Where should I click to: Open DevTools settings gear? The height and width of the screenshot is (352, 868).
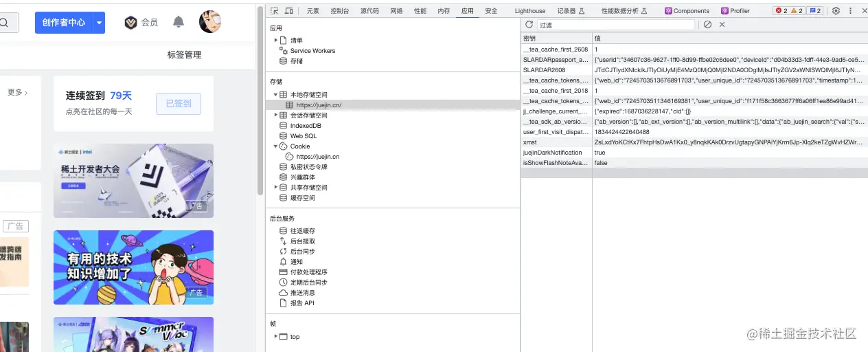point(836,11)
